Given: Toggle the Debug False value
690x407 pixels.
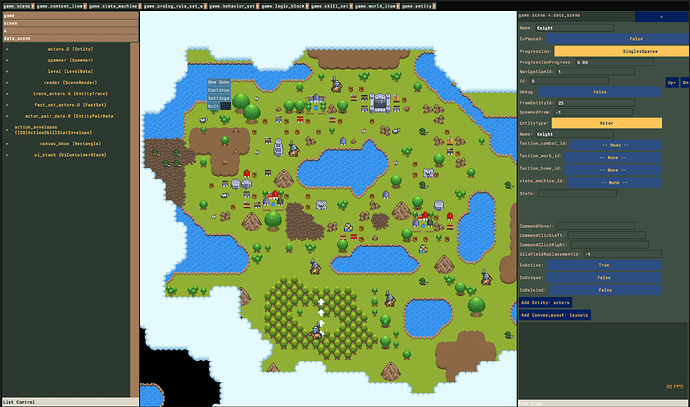Looking at the screenshot, I should click(600, 92).
